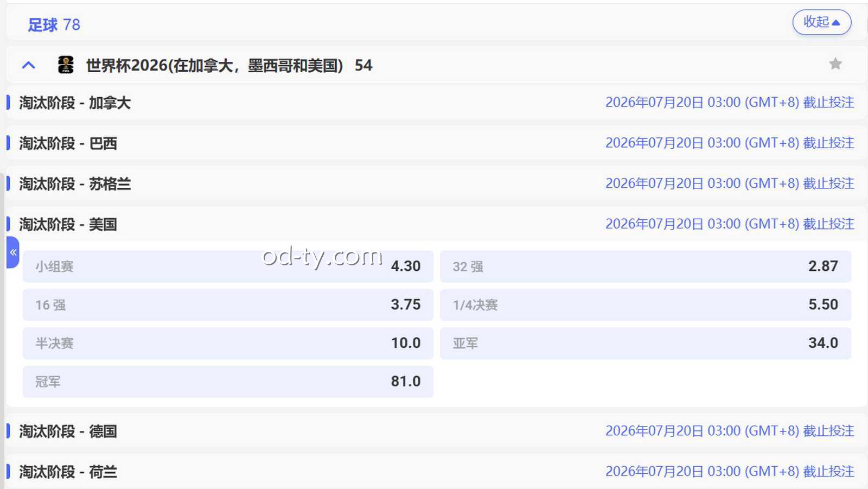The width and height of the screenshot is (868, 489).
Task: Collapse the football section via 收起 button
Action: (821, 23)
